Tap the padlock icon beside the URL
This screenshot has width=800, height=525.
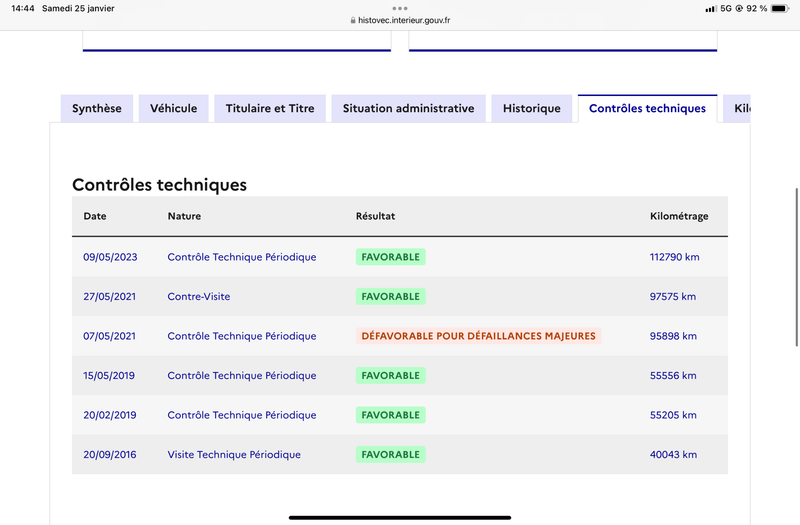[353, 20]
